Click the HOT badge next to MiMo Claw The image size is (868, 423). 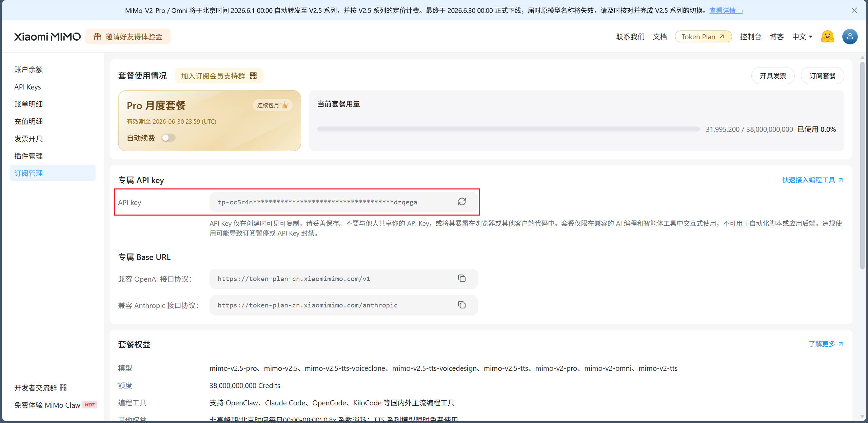(x=90, y=405)
